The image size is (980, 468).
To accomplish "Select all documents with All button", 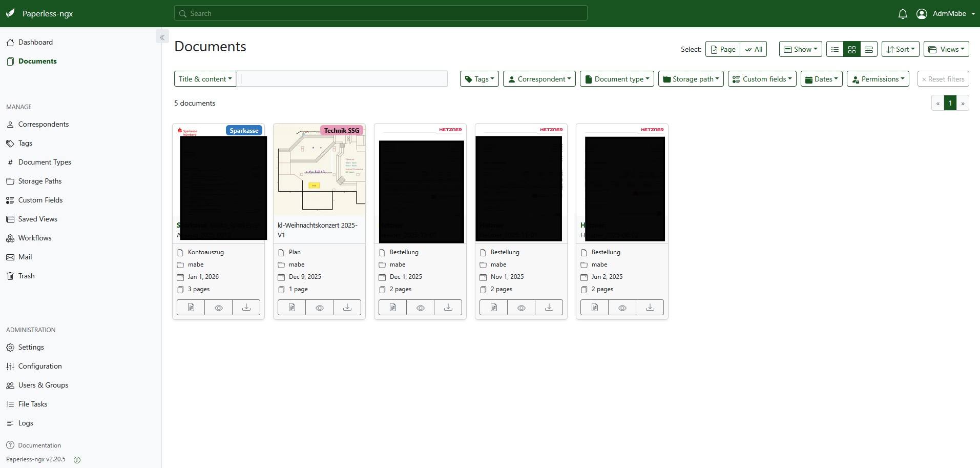I will (754, 49).
